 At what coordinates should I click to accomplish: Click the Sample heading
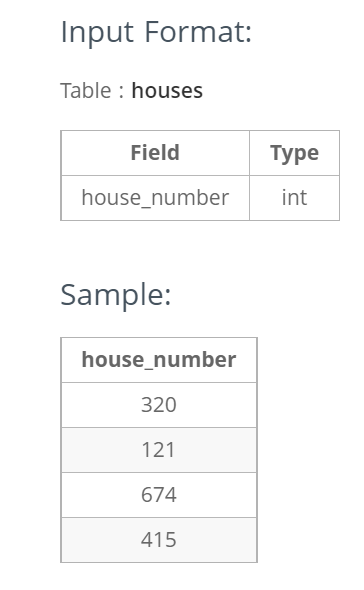(x=116, y=295)
